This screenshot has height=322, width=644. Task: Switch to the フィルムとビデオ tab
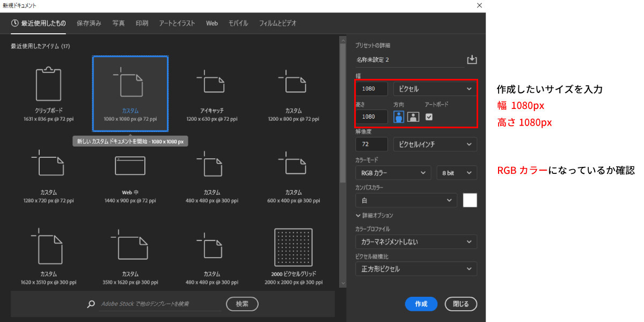(x=277, y=24)
